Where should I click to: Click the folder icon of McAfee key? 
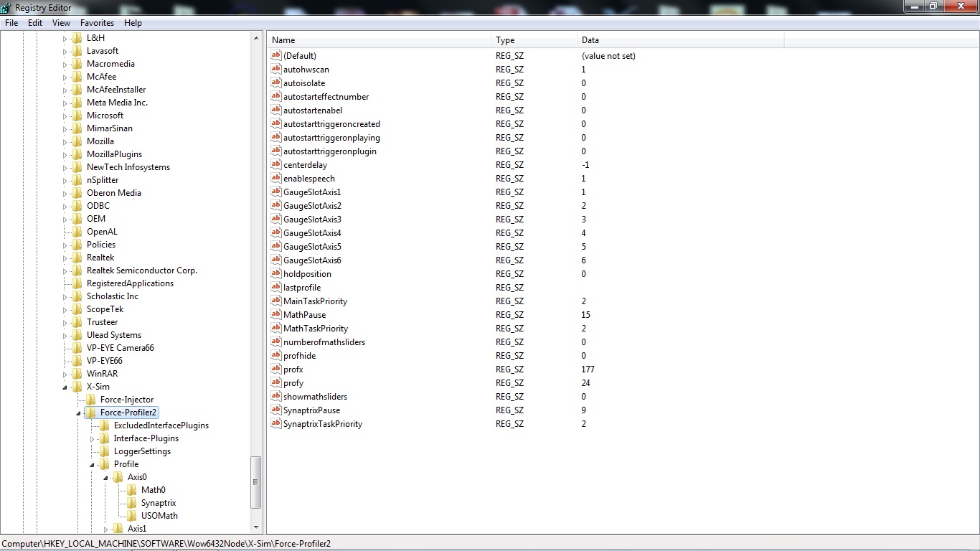tap(77, 77)
